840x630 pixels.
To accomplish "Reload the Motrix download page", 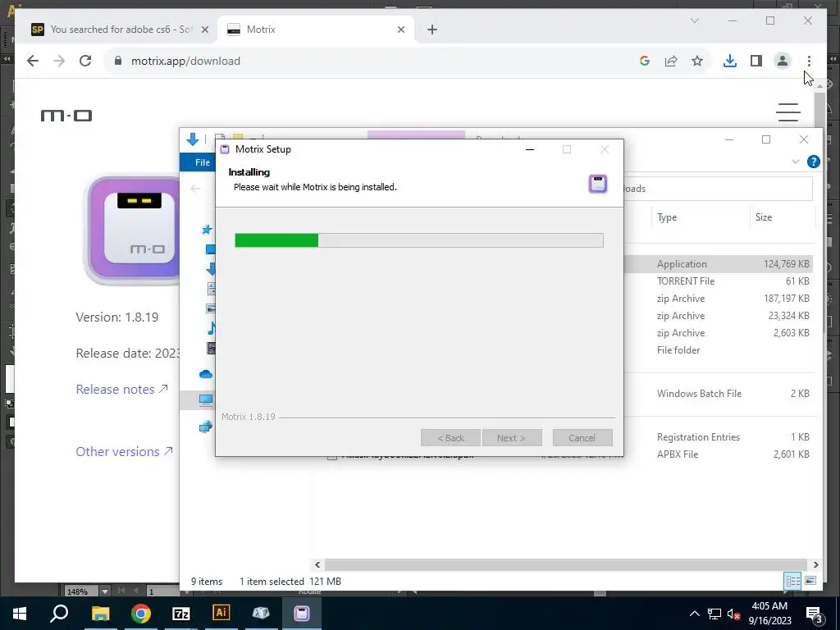I will pos(85,61).
